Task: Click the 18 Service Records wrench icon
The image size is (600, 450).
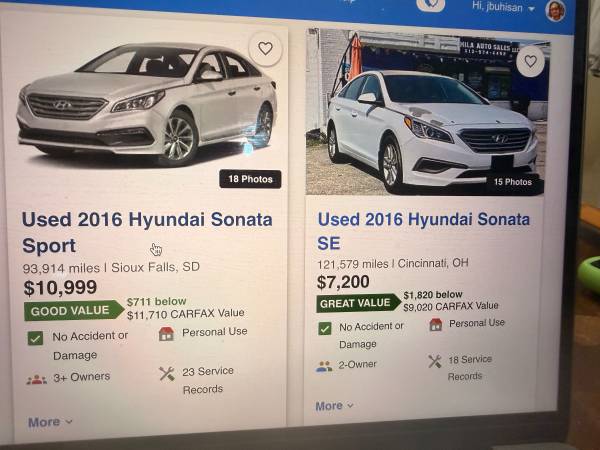Action: (x=435, y=361)
